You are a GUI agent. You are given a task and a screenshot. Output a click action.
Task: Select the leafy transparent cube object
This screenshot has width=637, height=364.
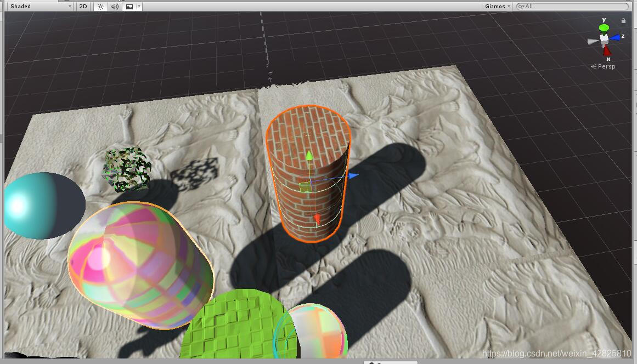coord(127,169)
